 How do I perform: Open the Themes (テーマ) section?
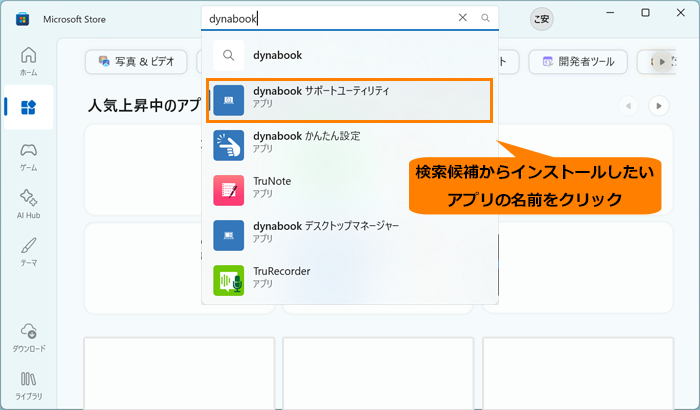(x=29, y=251)
